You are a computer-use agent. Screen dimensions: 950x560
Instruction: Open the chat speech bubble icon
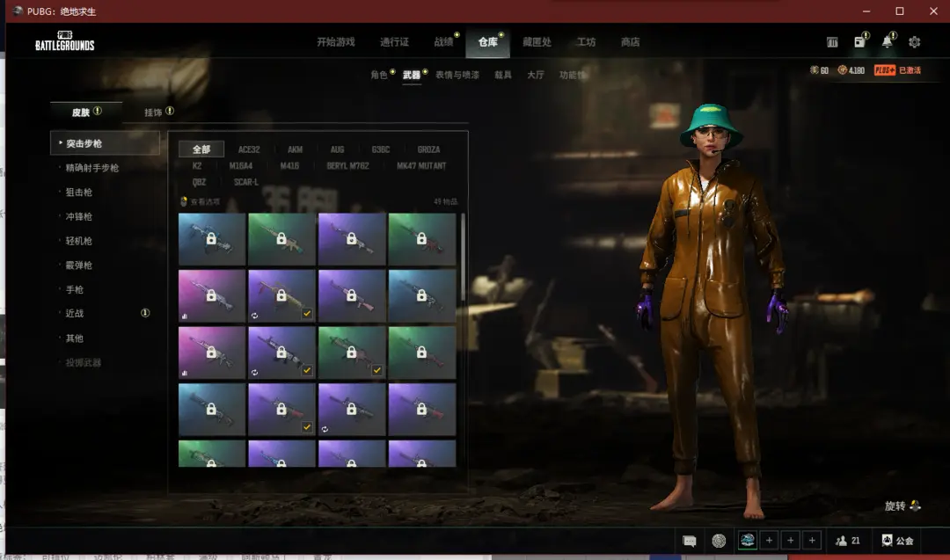coord(690,541)
